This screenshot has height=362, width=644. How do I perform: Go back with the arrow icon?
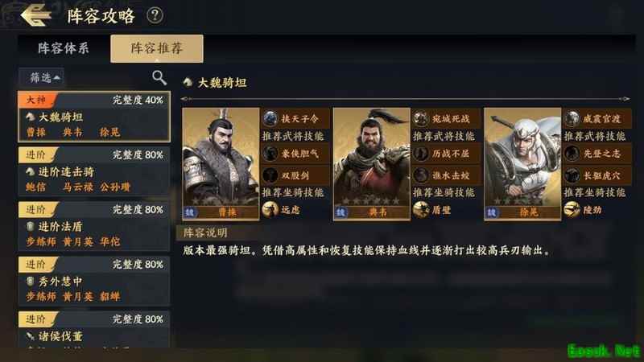coord(35,15)
